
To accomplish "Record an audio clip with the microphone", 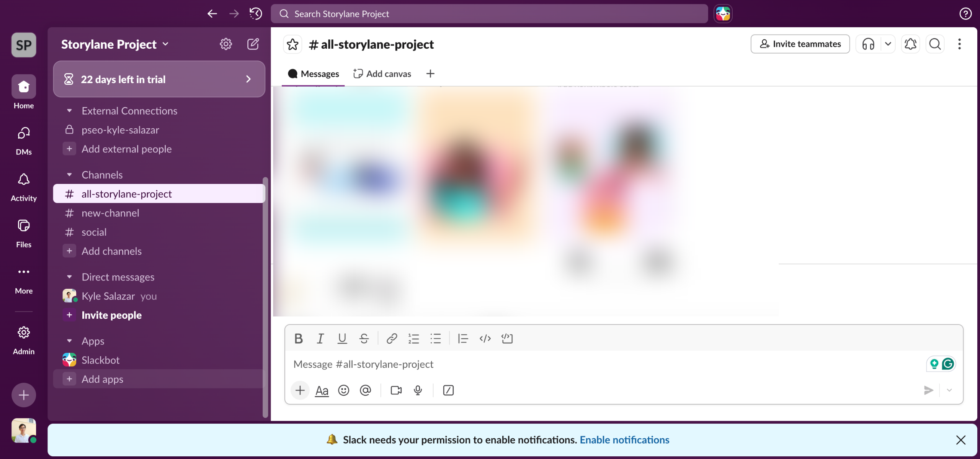I will (x=418, y=390).
